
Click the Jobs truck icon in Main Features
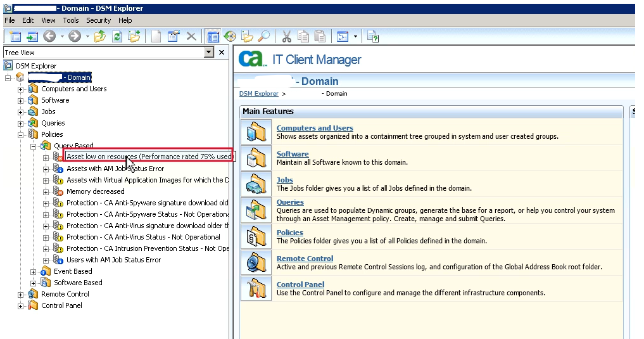pyautogui.click(x=256, y=184)
